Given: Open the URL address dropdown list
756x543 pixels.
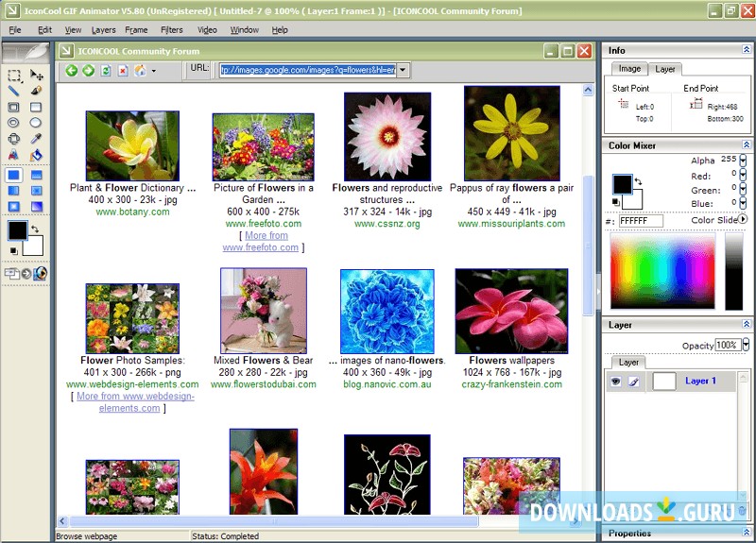Looking at the screenshot, I should tap(403, 70).
